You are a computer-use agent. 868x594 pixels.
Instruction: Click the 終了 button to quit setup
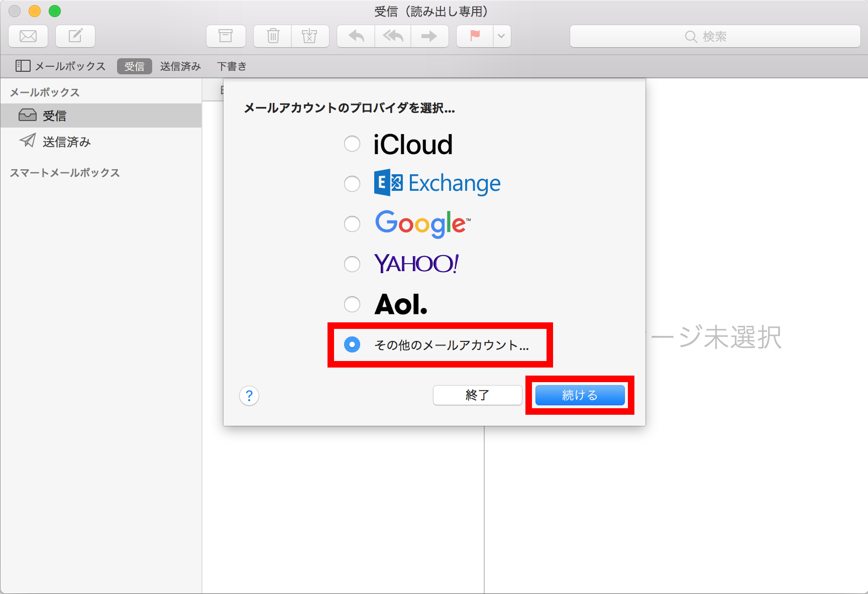[x=477, y=395]
